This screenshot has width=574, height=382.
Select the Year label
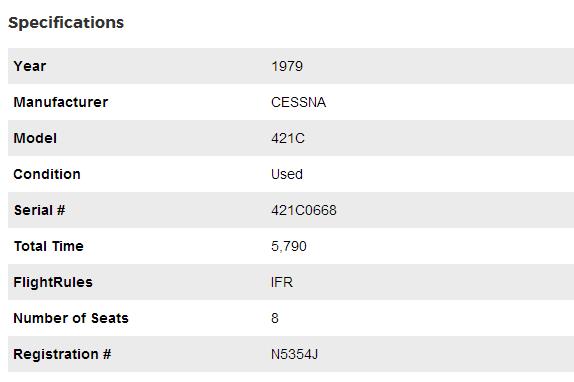pos(30,66)
